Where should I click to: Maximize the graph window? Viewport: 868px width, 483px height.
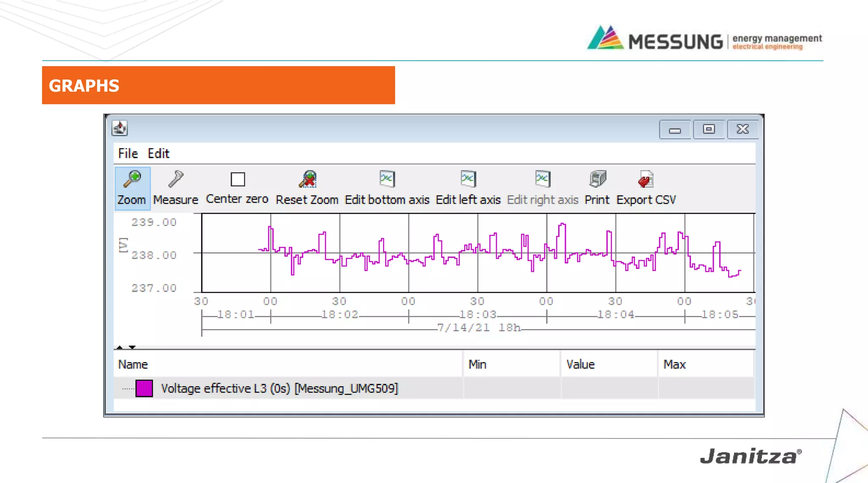709,129
